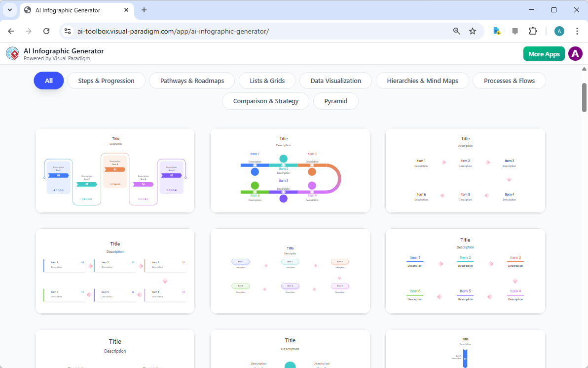Viewport: 588px width, 368px height.
Task: Click the Visual Paradigm logo icon
Action: coord(12,53)
